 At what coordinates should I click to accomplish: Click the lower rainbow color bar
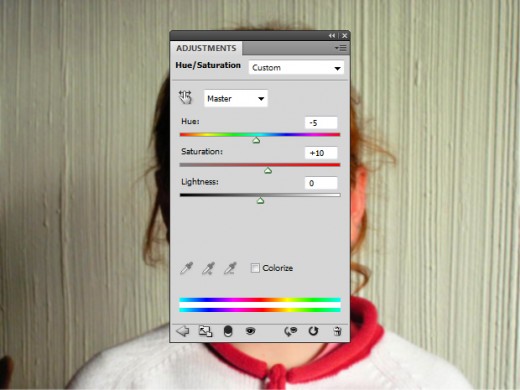coord(260,310)
